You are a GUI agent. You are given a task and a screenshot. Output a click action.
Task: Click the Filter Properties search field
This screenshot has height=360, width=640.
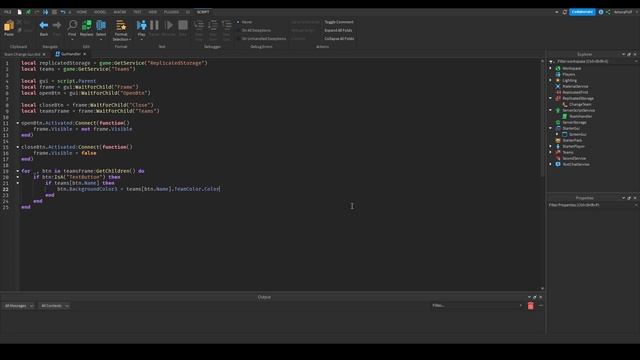tap(592, 205)
